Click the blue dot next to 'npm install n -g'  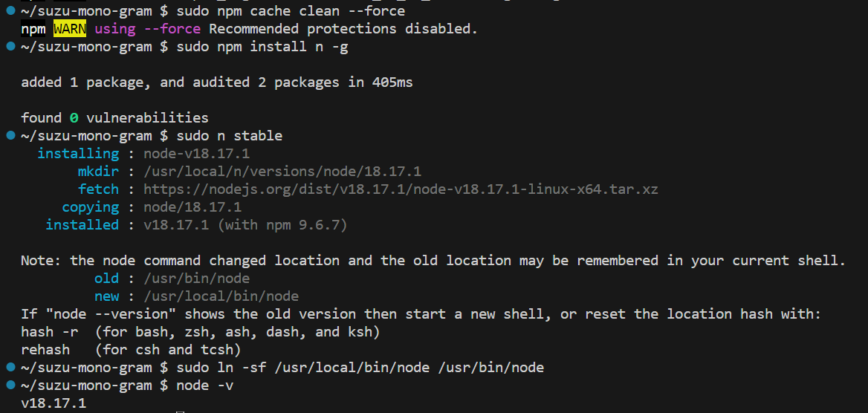pyautogui.click(x=10, y=47)
